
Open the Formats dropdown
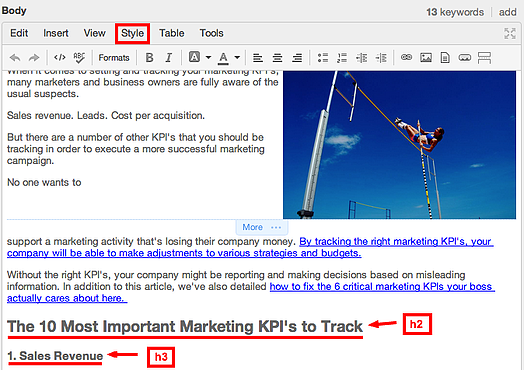click(114, 58)
